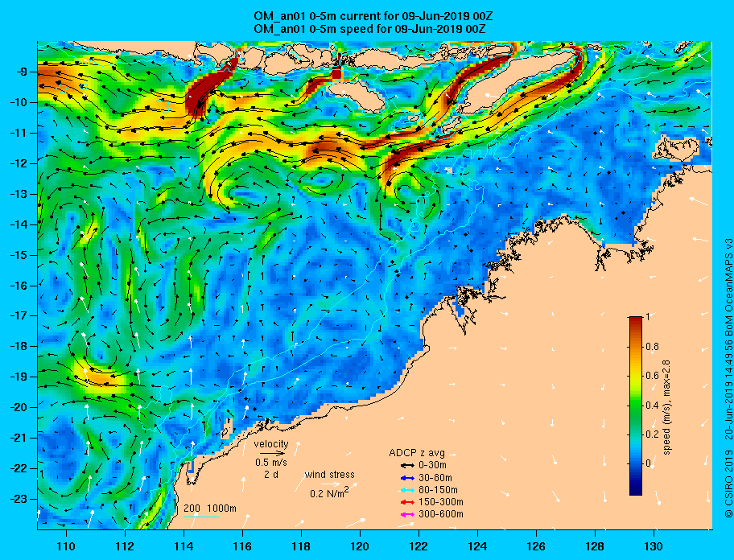Viewport: 734px width, 560px height.
Task: Click the longitude label '114'
Action: point(184,546)
